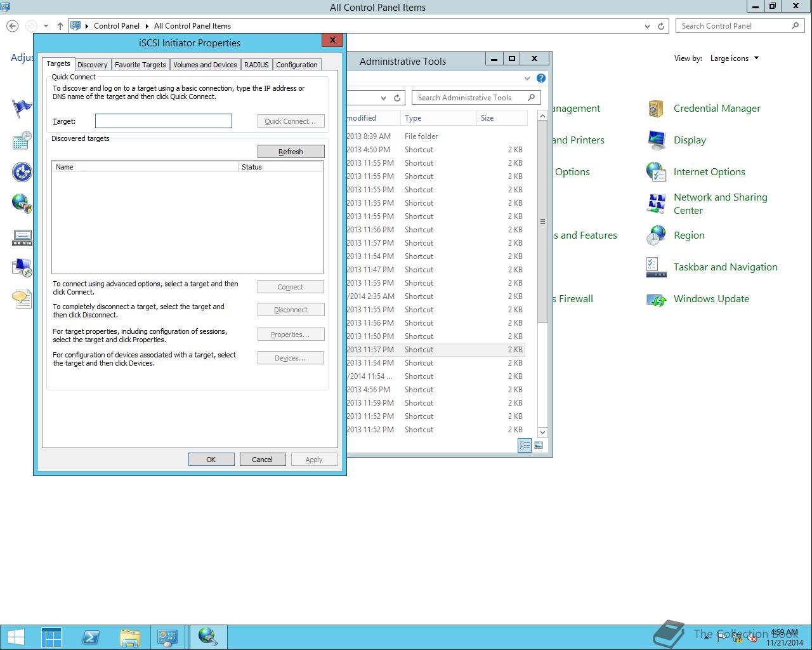Click Taskbar and Navigation icon
Screen dimensions: 812x650
tap(656, 267)
